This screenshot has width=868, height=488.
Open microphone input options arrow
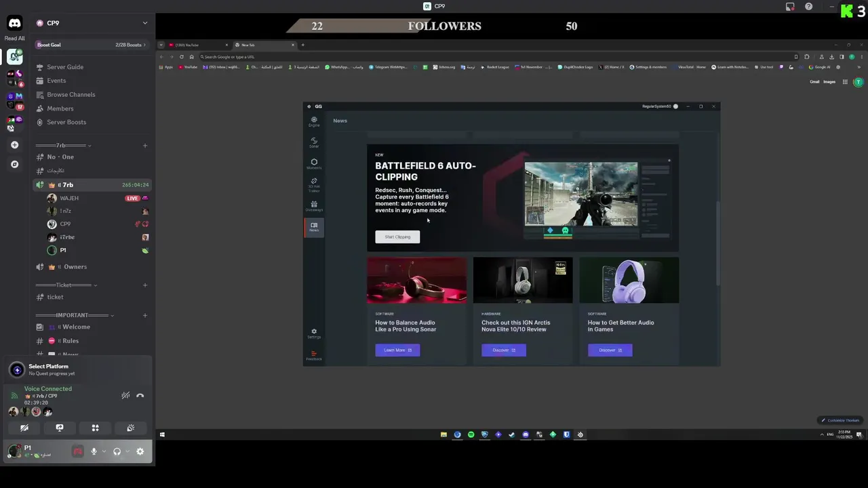tap(104, 451)
